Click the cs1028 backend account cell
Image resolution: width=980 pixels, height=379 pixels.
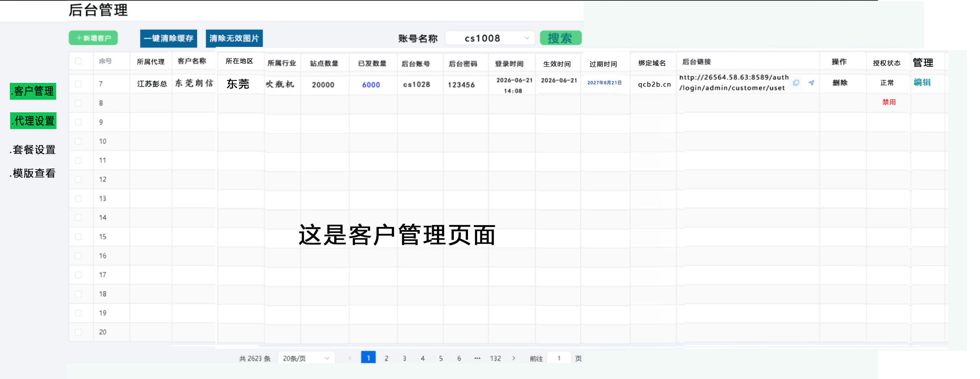[x=416, y=84]
